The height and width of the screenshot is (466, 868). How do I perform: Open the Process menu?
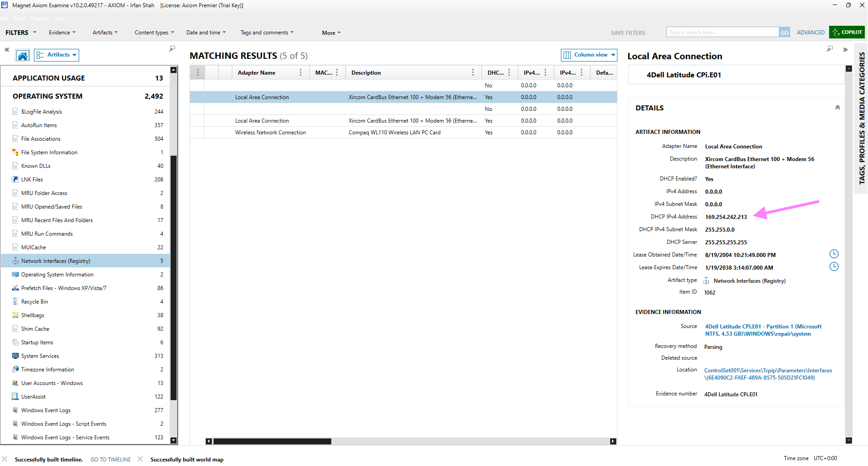pos(40,19)
